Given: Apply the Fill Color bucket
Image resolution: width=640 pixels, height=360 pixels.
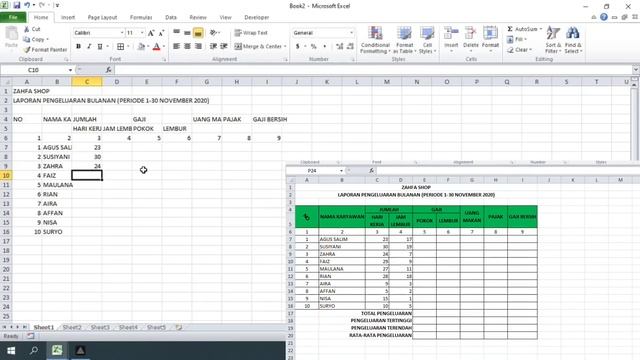Looking at the screenshot, I should tap(141, 47).
